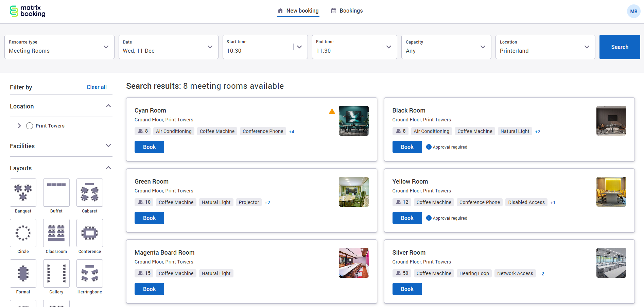The width and height of the screenshot is (644, 307).
Task: Switch to the New booking tab
Action: click(x=298, y=11)
